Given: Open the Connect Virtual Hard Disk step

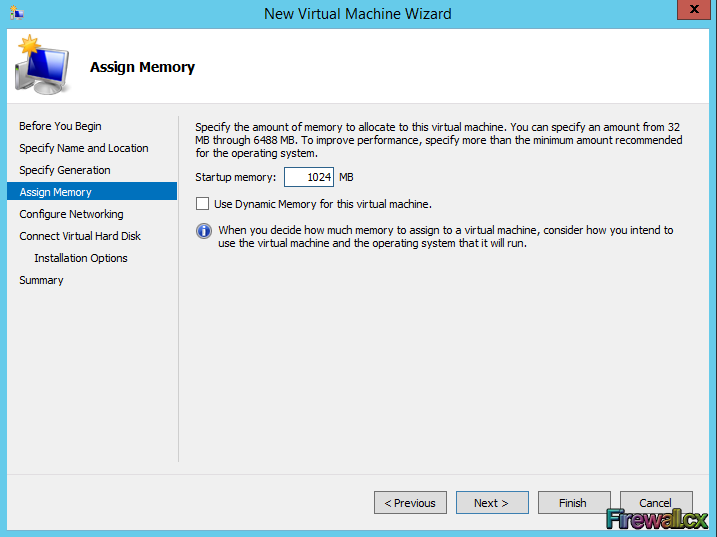Looking at the screenshot, I should click(x=80, y=236).
